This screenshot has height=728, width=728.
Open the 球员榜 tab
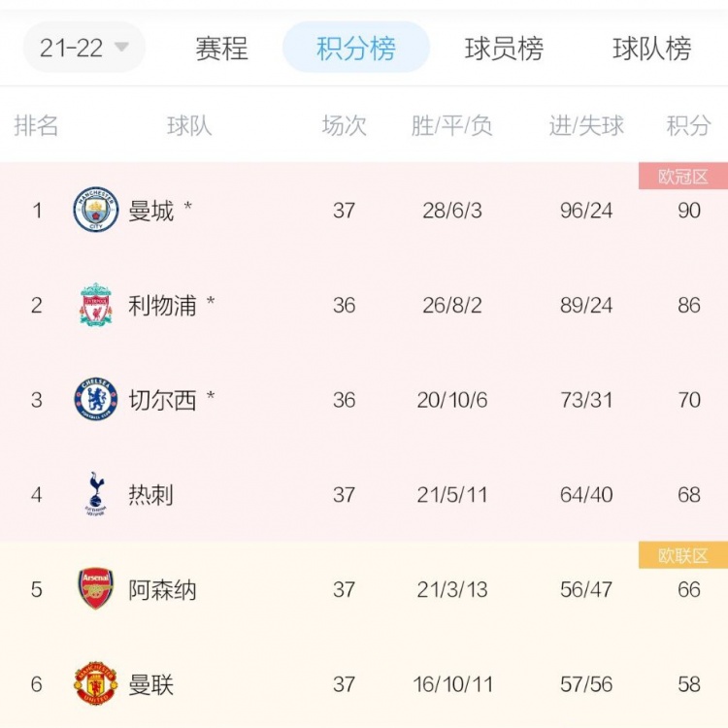[x=504, y=49]
